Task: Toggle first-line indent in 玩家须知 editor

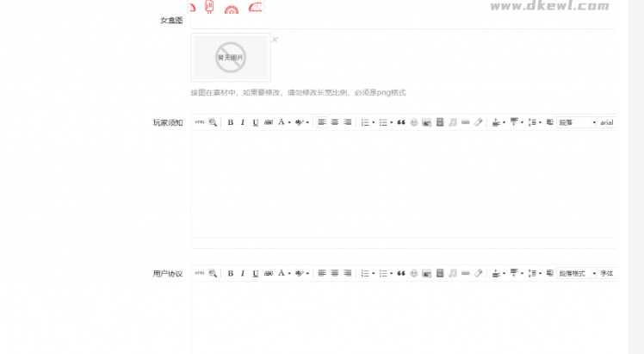Action: pos(549,122)
